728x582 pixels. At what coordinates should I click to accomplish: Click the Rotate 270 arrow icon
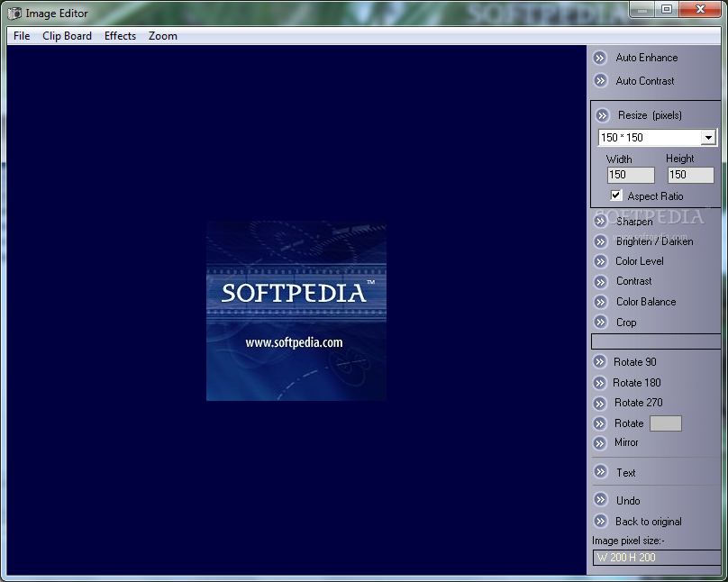pos(600,404)
